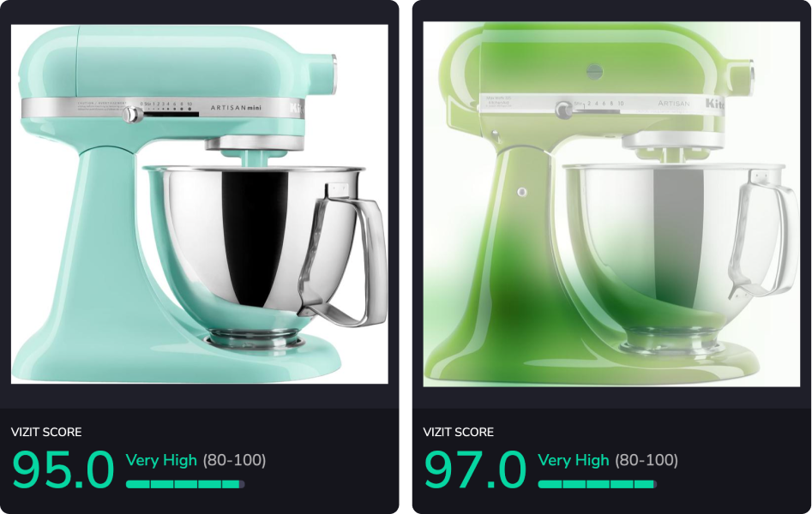Click the 97.0 Vizit score number

pyautogui.click(x=475, y=469)
